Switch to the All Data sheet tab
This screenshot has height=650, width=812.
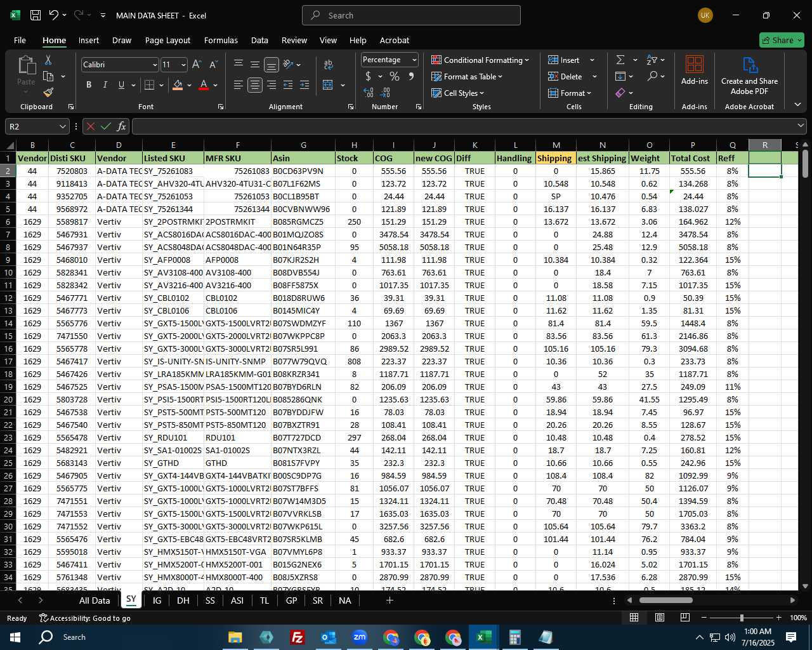(95, 600)
